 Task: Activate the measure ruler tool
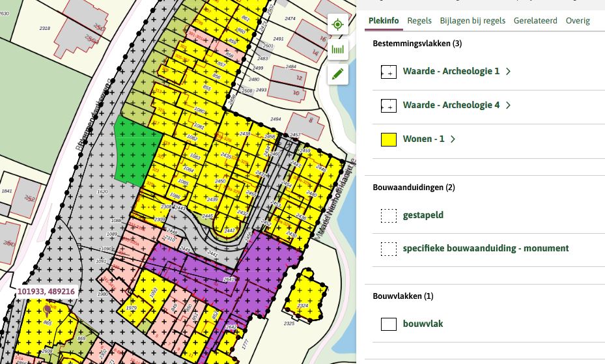[337, 49]
